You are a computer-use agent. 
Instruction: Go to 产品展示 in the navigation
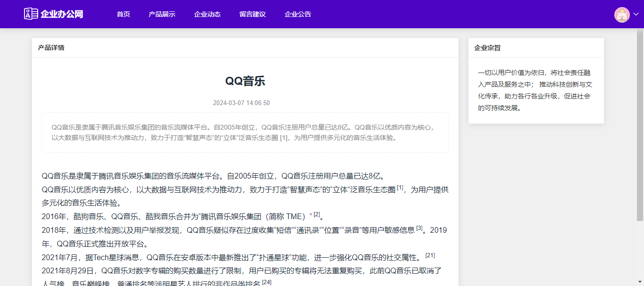click(162, 14)
